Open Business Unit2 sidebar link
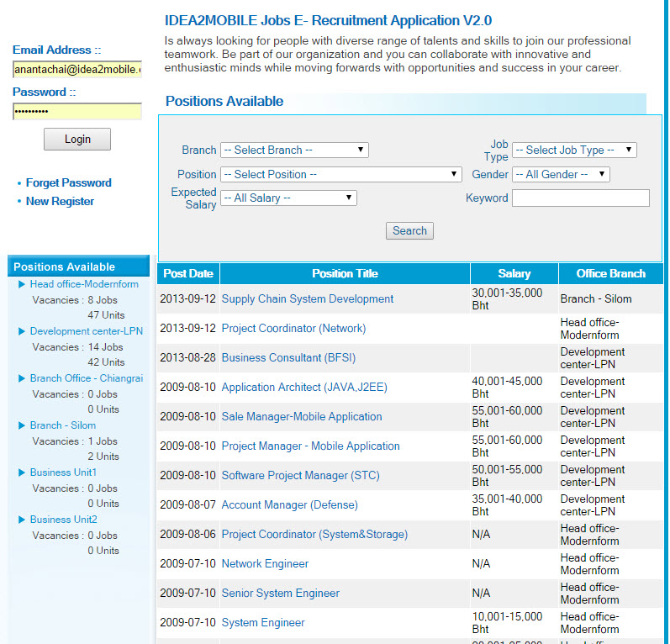 point(64,520)
